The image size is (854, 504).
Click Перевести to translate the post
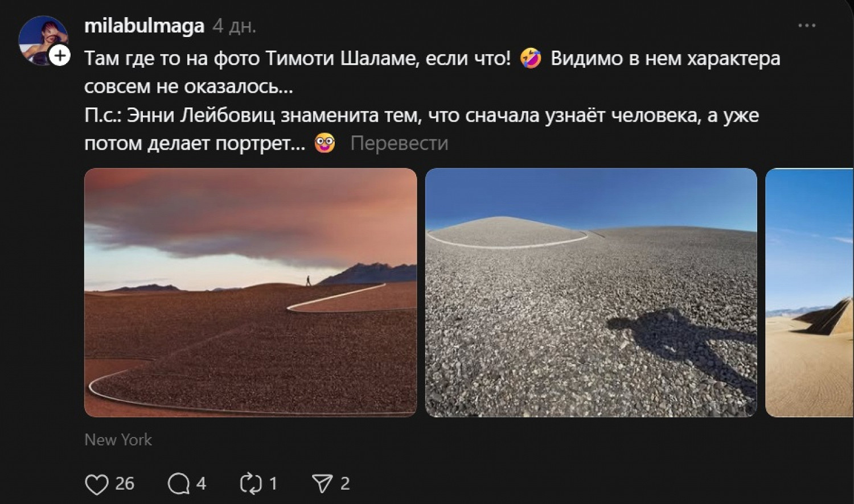pos(399,143)
